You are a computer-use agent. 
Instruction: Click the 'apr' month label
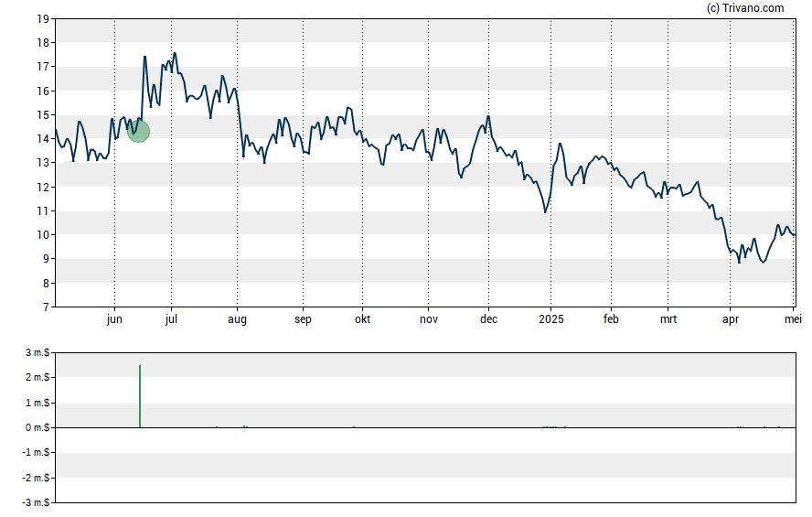point(731,319)
